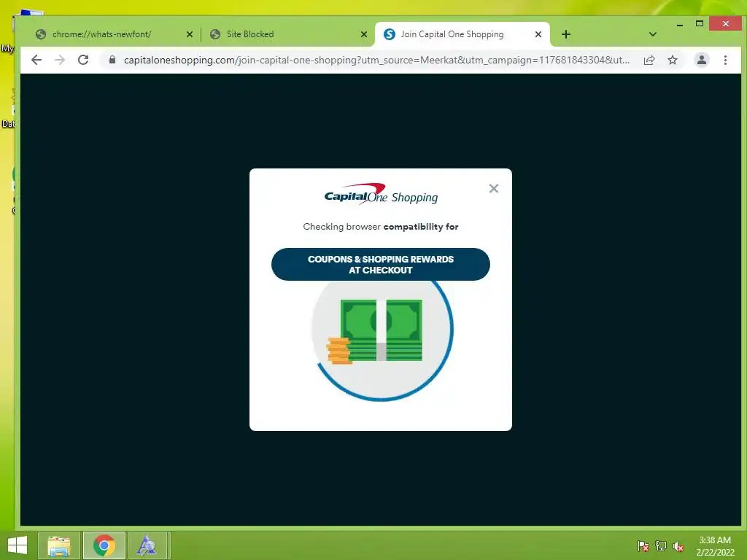Close the Site Blocked tab

[x=364, y=34]
